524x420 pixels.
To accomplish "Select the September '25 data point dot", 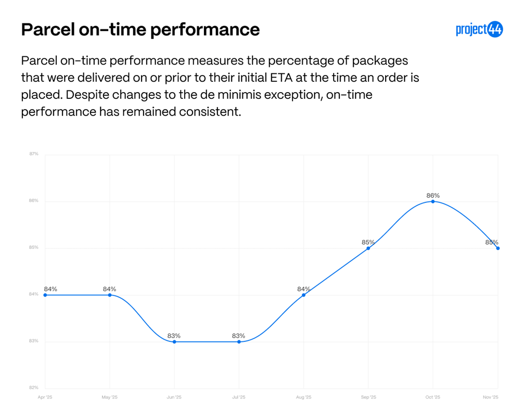I will [368, 248].
